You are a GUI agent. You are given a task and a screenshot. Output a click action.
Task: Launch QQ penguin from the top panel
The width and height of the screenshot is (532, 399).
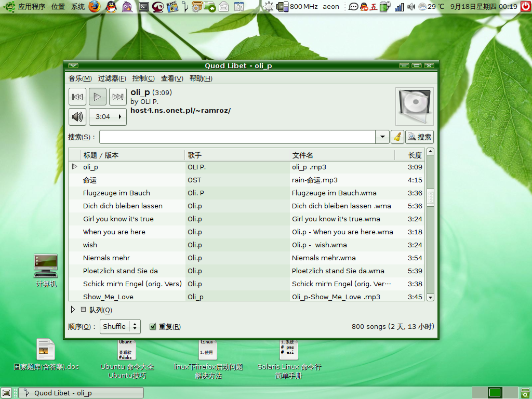[111, 6]
